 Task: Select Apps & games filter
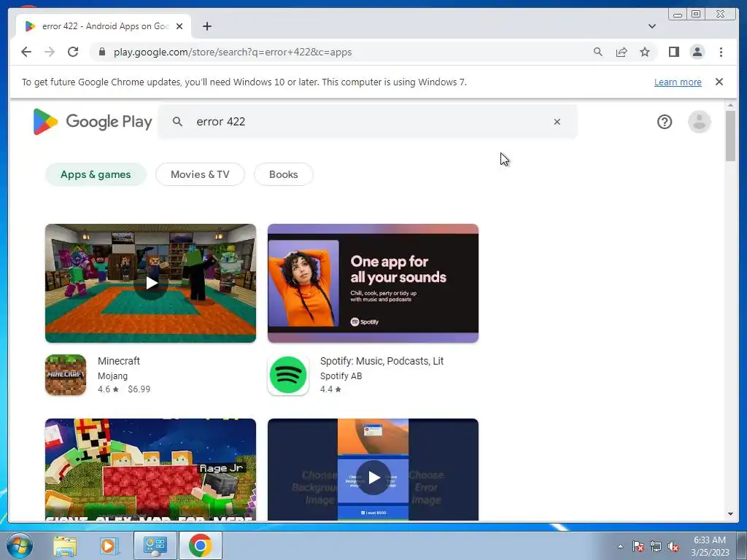(96, 174)
